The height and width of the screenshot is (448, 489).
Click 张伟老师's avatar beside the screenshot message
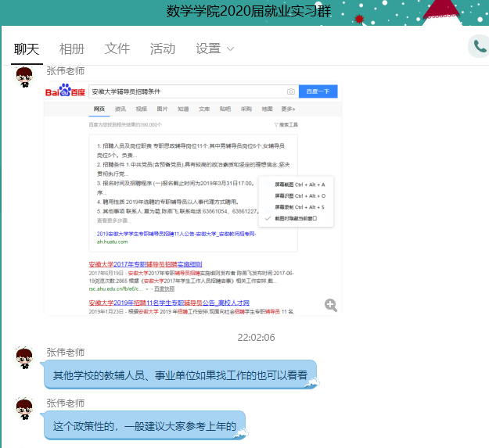[24, 77]
